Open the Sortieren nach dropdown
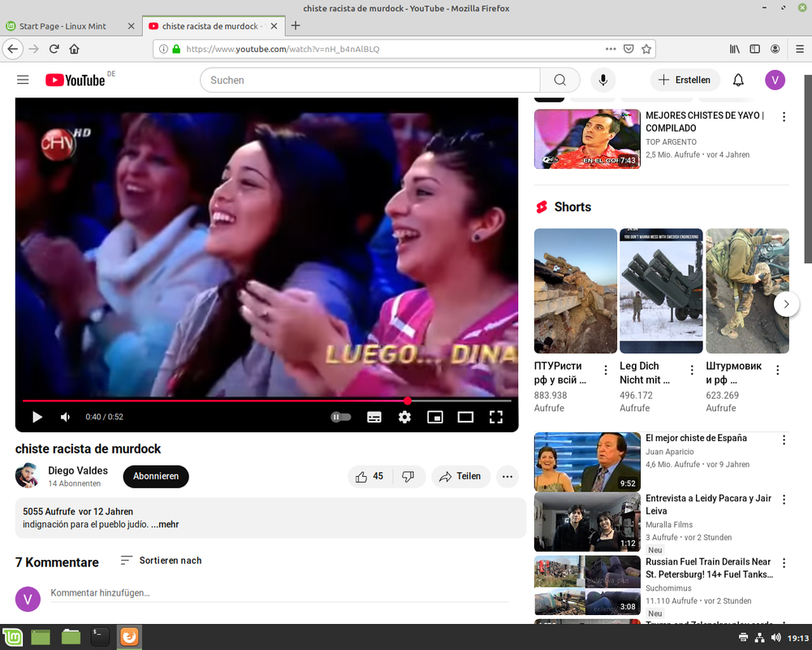812x650 pixels. point(161,561)
